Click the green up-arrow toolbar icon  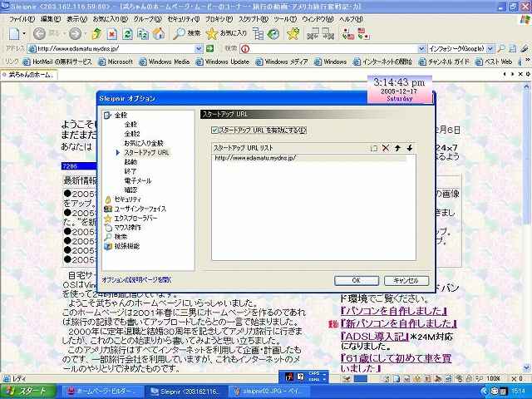pyautogui.click(x=96, y=33)
